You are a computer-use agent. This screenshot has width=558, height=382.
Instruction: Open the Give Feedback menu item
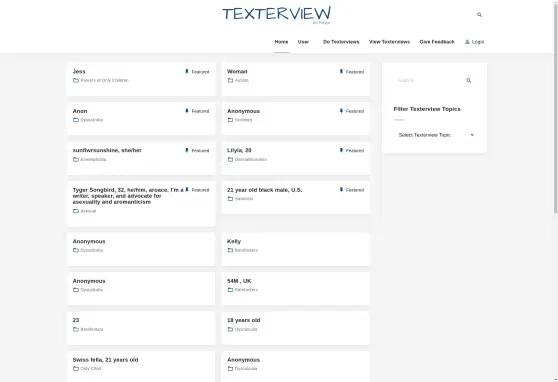click(437, 42)
